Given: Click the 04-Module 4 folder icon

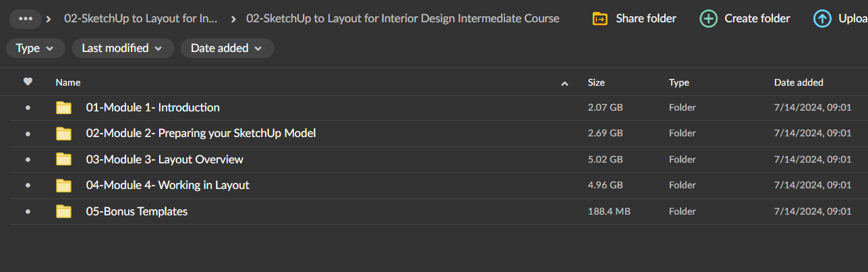Looking at the screenshot, I should (x=63, y=185).
